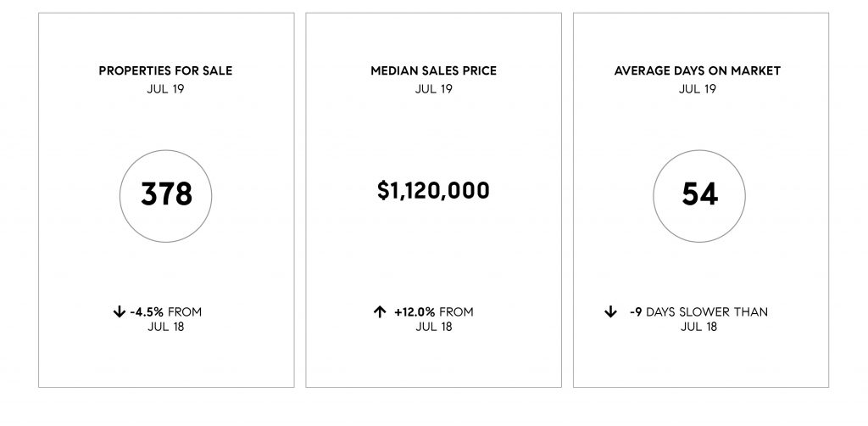This screenshot has width=868, height=426.
Task: Click JUL 18 in the Properties card
Action: pyautogui.click(x=165, y=327)
